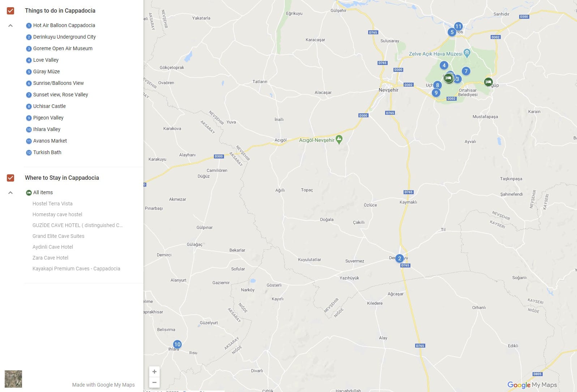Click the Google My Maps logo

coord(532,385)
